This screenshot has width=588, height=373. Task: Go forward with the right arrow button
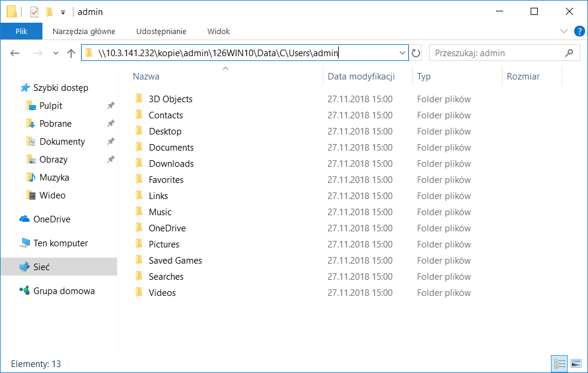38,53
